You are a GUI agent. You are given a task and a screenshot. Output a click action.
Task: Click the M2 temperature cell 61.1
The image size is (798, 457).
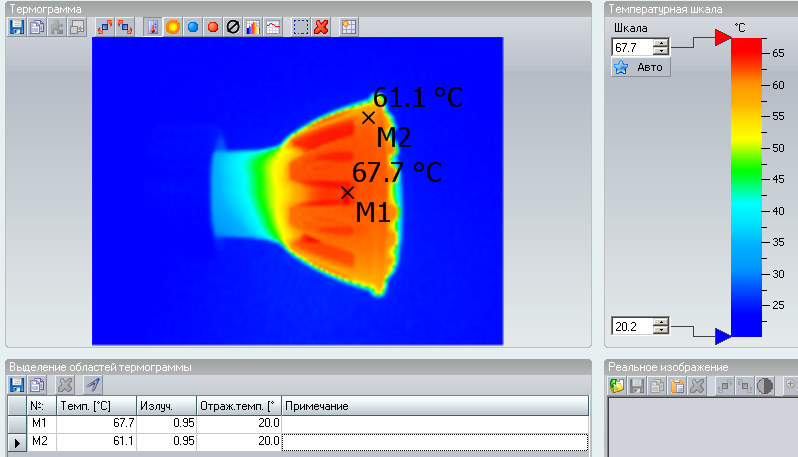(96, 441)
